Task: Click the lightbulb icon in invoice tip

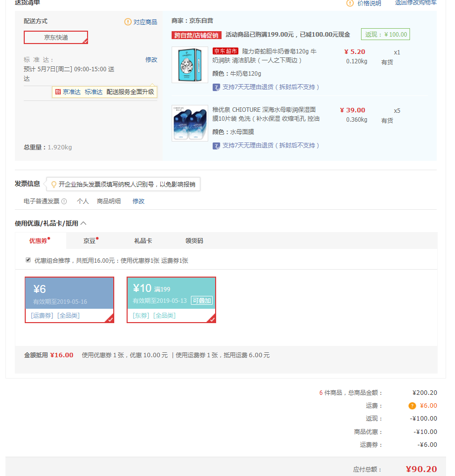Action: (54, 184)
